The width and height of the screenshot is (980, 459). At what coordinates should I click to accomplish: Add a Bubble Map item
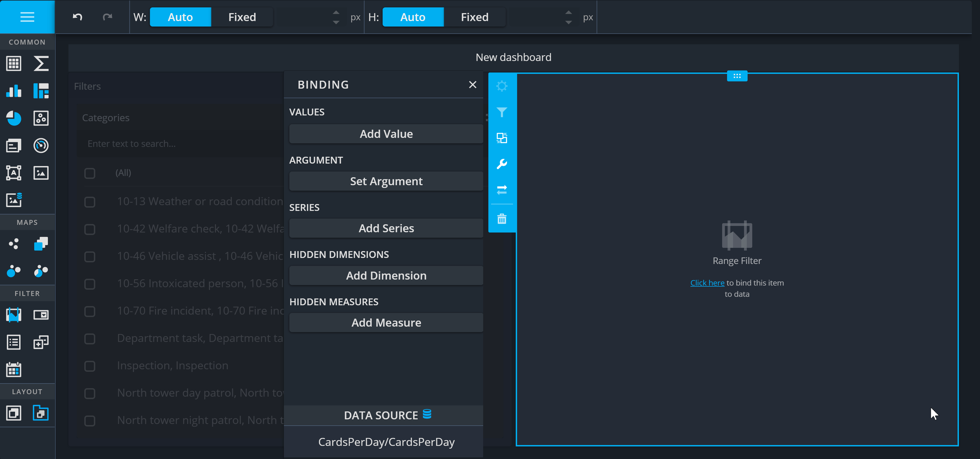(x=14, y=271)
